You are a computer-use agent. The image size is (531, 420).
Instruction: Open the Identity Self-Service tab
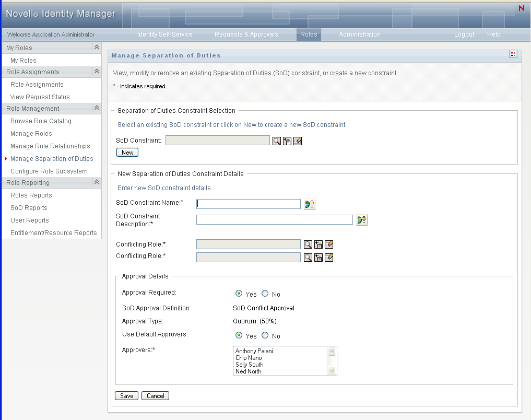click(x=165, y=34)
